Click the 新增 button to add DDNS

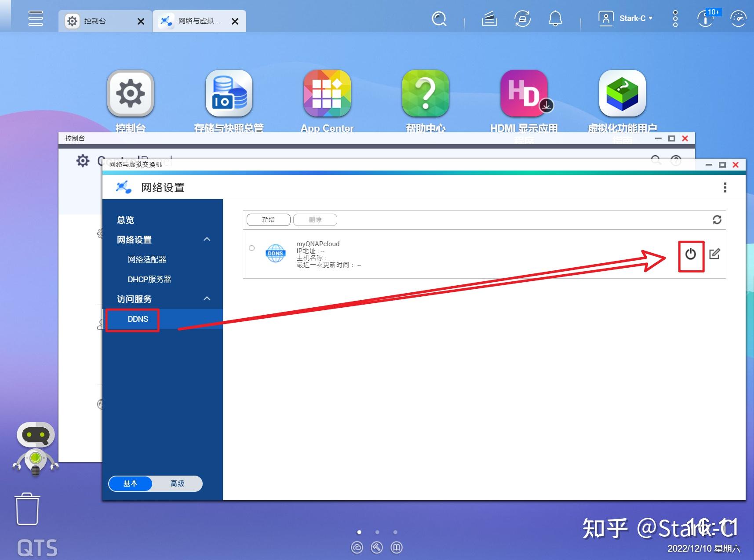coord(268,220)
